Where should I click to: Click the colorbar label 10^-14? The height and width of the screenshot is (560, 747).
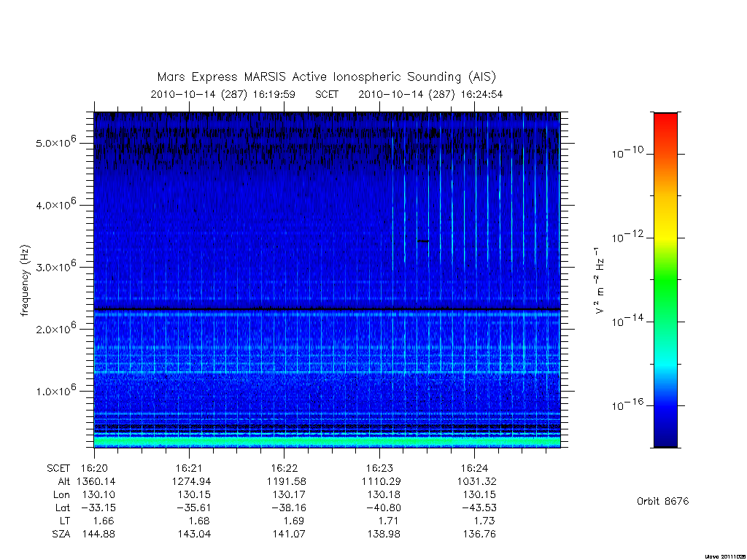[x=628, y=320]
